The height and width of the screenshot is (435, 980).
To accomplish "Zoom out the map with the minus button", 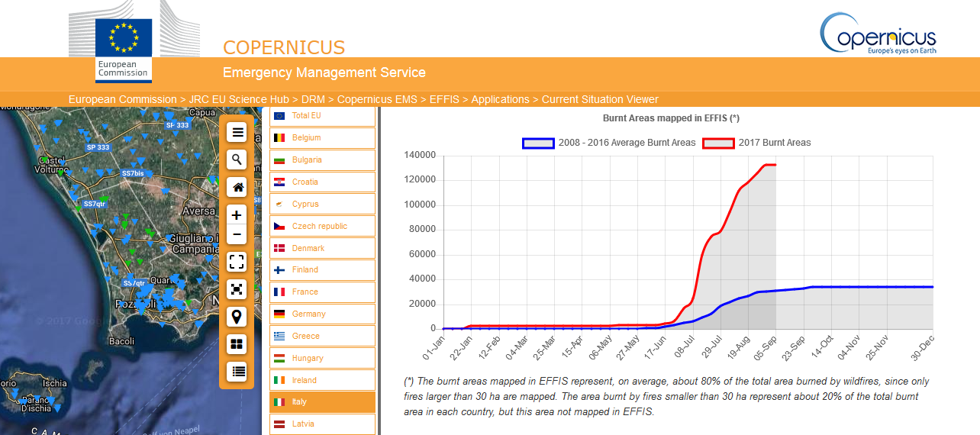I will (237, 234).
